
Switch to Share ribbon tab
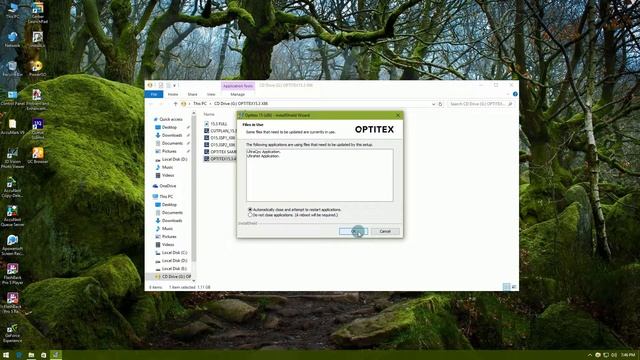coord(192,94)
